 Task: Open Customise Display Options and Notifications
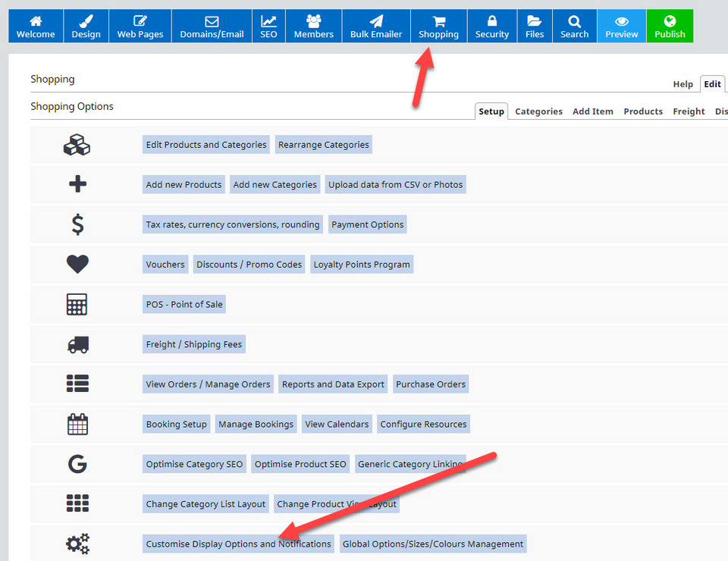click(238, 544)
